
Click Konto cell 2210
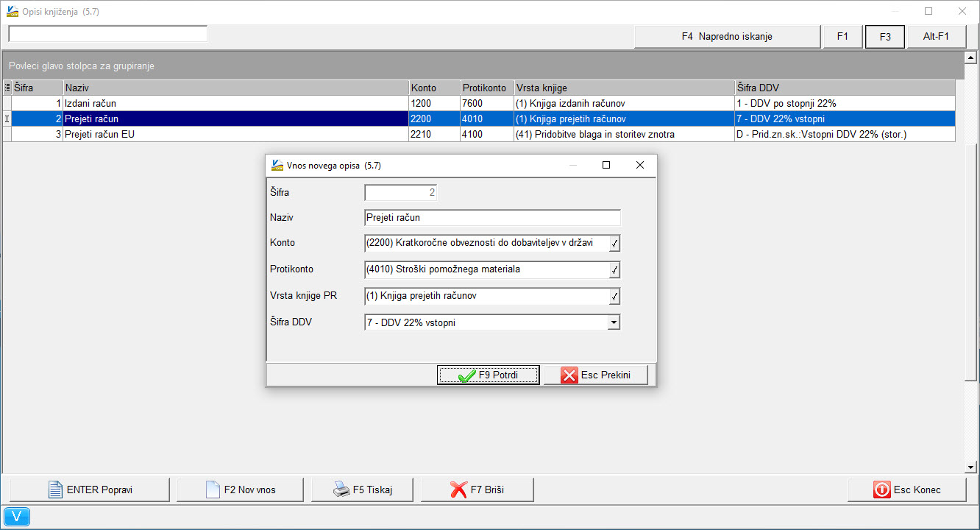click(435, 134)
